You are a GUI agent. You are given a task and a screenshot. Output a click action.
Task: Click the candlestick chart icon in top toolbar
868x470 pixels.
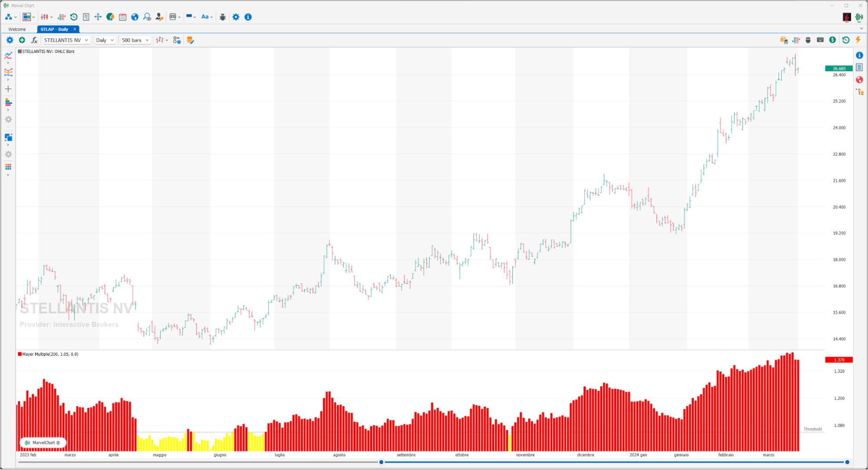coord(44,17)
